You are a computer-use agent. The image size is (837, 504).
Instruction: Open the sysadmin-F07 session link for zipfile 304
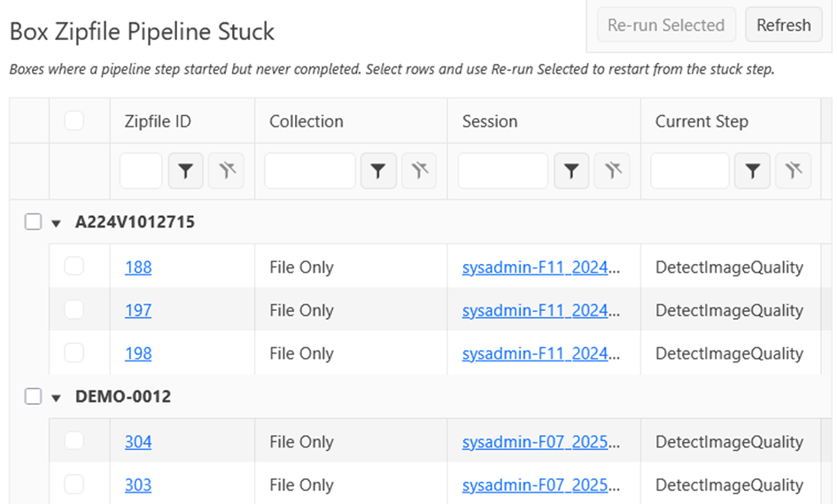tap(541, 441)
